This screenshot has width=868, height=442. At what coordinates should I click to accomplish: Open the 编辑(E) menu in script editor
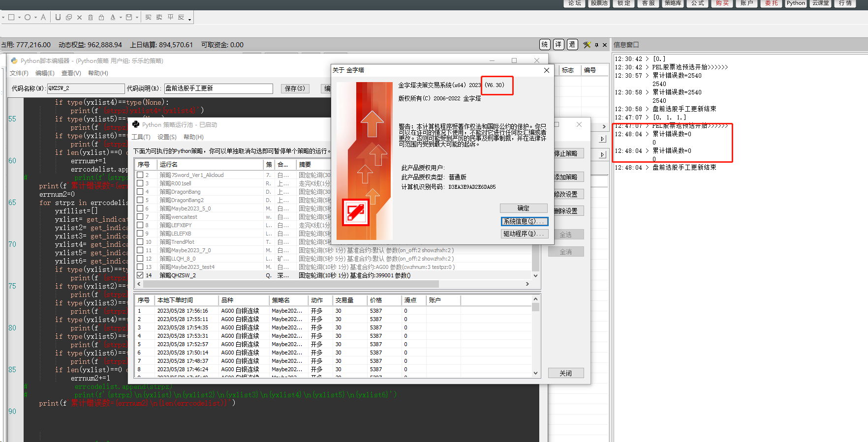point(45,73)
